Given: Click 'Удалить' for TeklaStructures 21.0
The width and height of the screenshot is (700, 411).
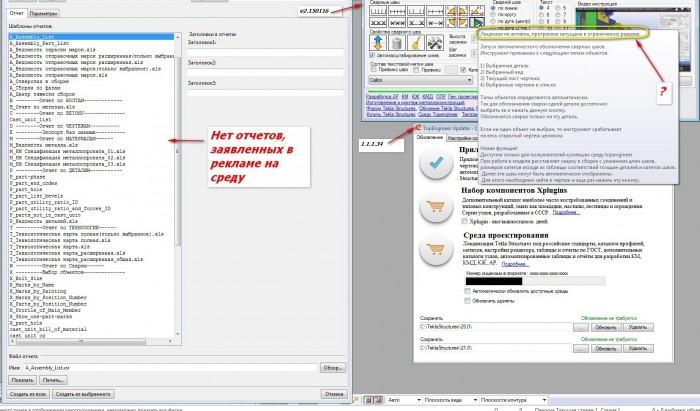Looking at the screenshot, I should pyautogui.click(x=638, y=348).
